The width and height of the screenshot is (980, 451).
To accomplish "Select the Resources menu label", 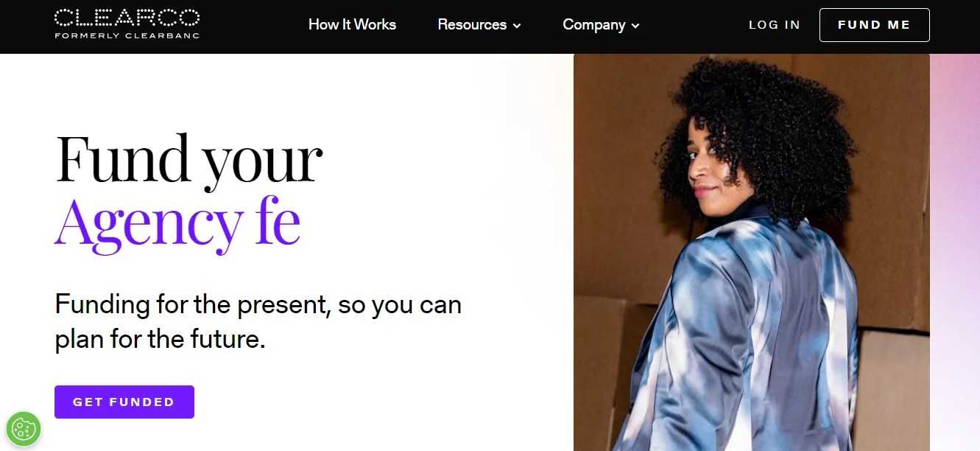I will 472,24.
